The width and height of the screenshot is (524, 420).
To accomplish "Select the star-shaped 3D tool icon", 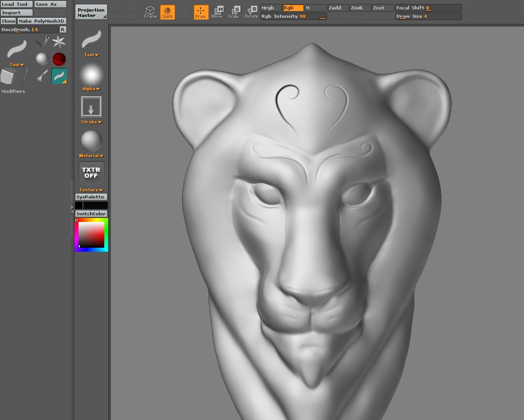I will [59, 42].
